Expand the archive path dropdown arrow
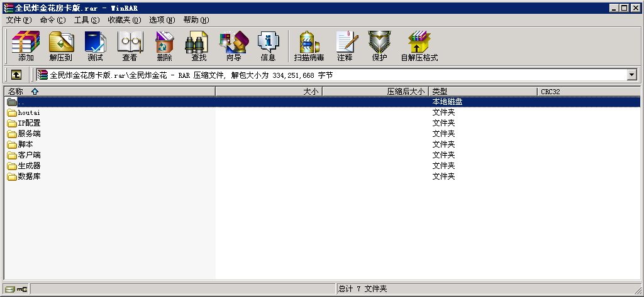Image resolution: width=644 pixels, height=297 pixels. click(x=632, y=75)
